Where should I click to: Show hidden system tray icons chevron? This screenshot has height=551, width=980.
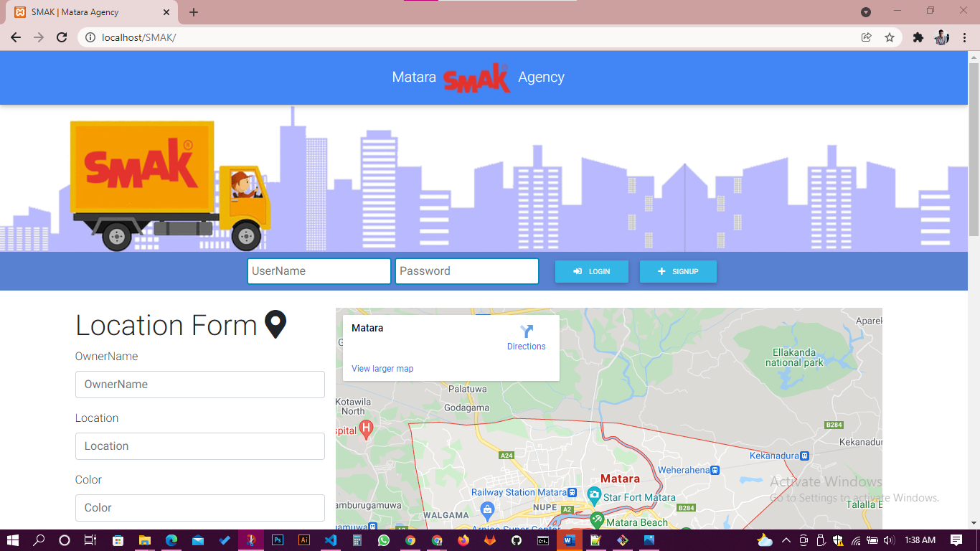coord(786,540)
